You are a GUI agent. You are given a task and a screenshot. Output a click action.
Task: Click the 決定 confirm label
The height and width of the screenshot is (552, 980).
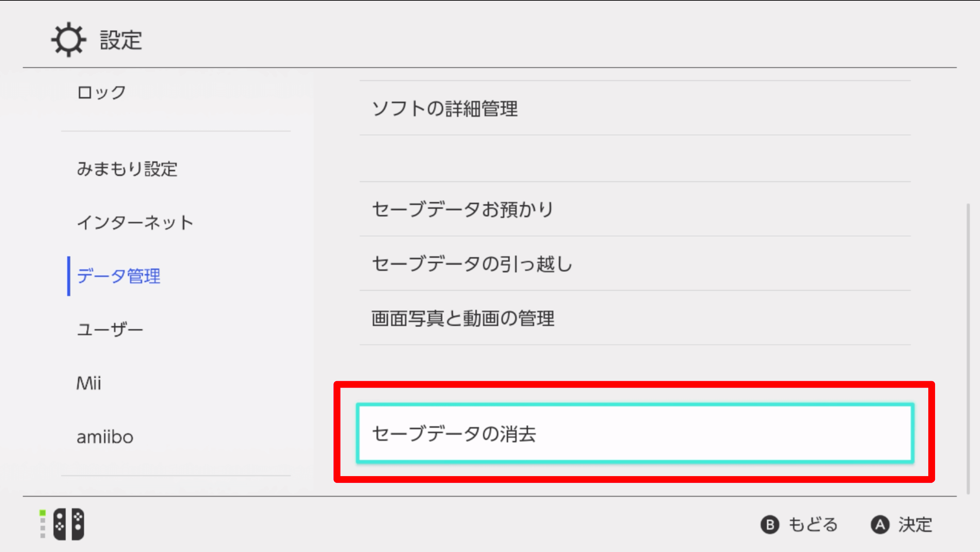pyautogui.click(x=915, y=525)
